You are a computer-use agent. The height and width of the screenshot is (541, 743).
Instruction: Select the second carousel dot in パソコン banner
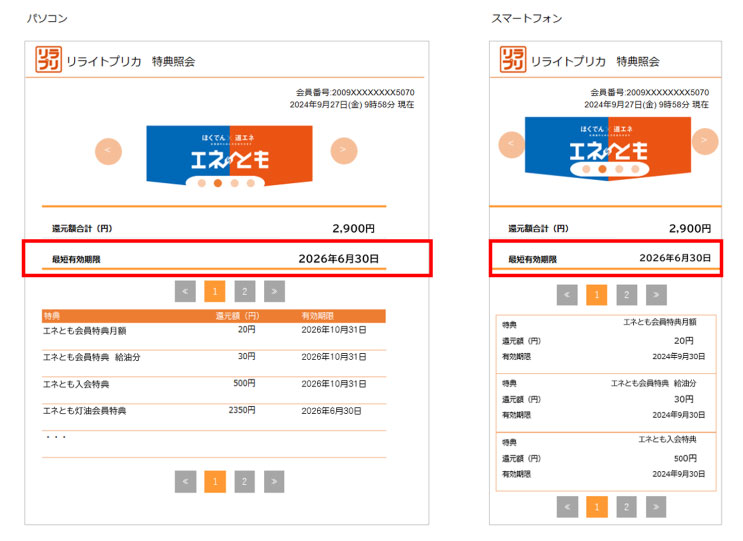tap(217, 183)
